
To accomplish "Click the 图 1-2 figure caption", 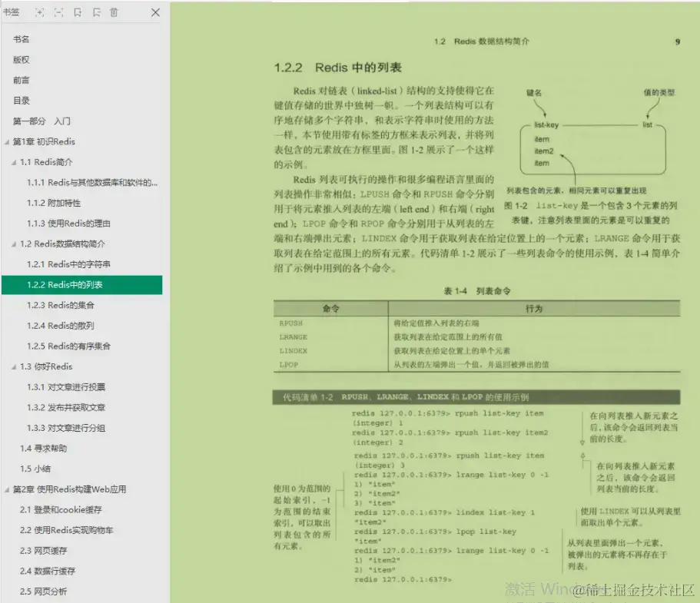I will click(591, 213).
